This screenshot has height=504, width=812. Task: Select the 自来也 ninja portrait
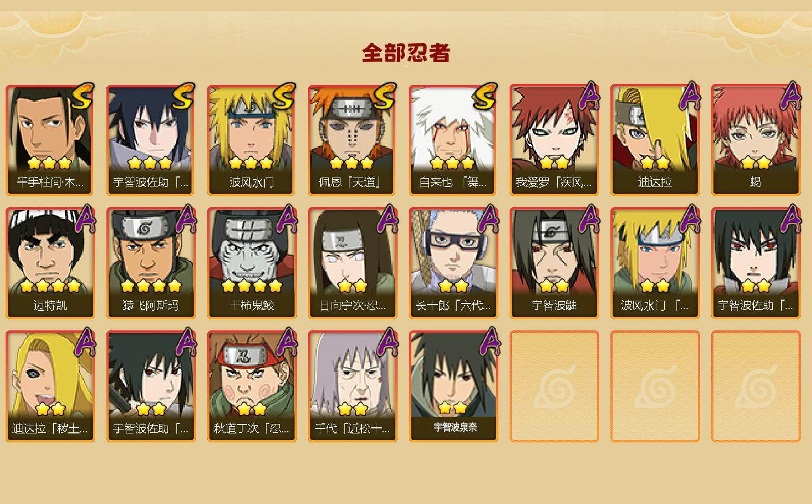click(454, 140)
